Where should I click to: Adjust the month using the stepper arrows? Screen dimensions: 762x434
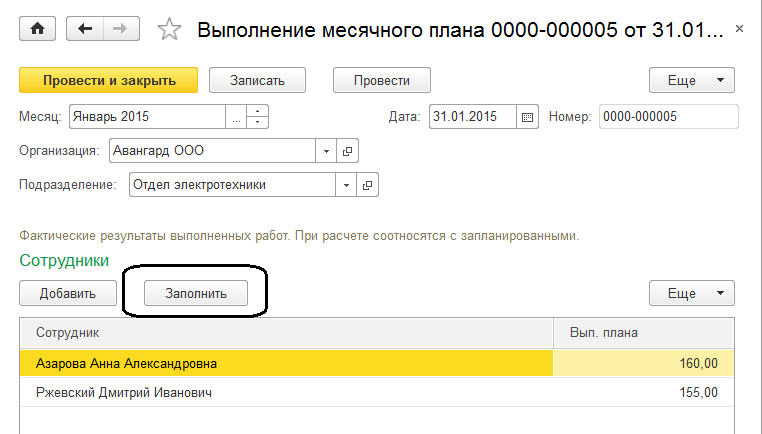pos(258,116)
